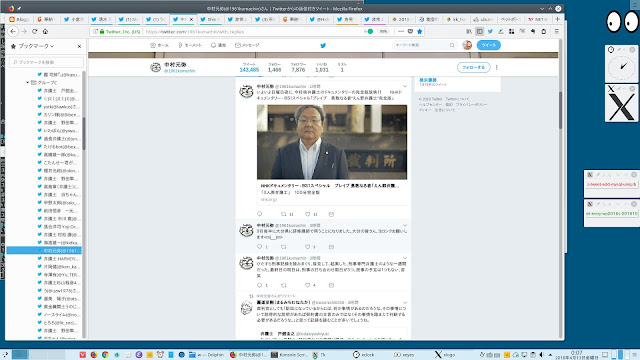Image resolution: width=640 pixels, height=360 pixels.
Task: Switch to xeyes entry in the taskbar
Action: [x=404, y=355]
